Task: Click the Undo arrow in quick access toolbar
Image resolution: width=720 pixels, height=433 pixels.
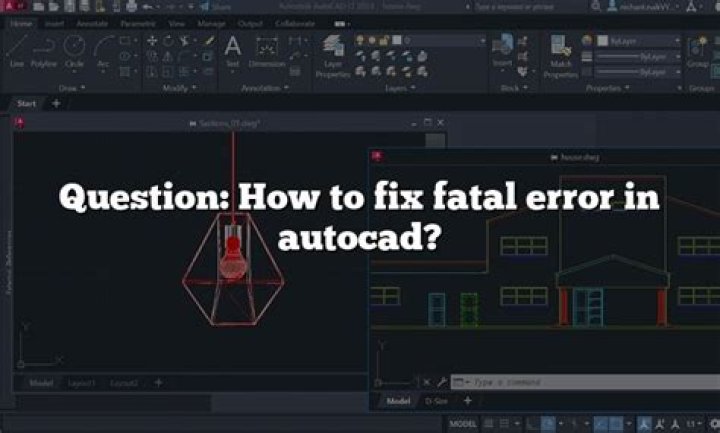Action: click(148, 6)
